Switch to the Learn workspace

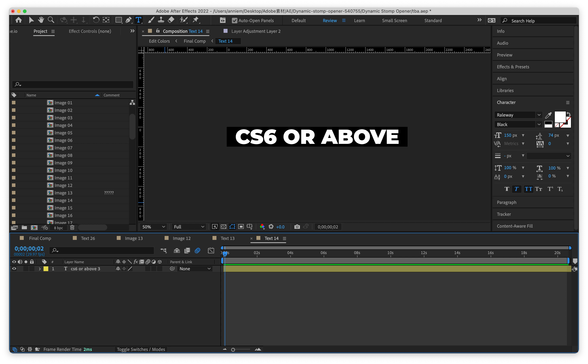tap(359, 21)
